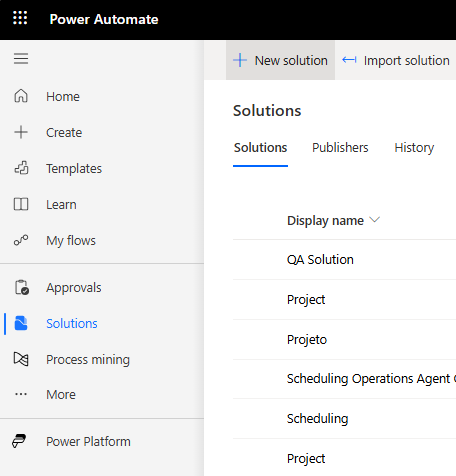The height and width of the screenshot is (476, 456).
Task: Open Scheduling Operations Agent solution
Action: 371,379
